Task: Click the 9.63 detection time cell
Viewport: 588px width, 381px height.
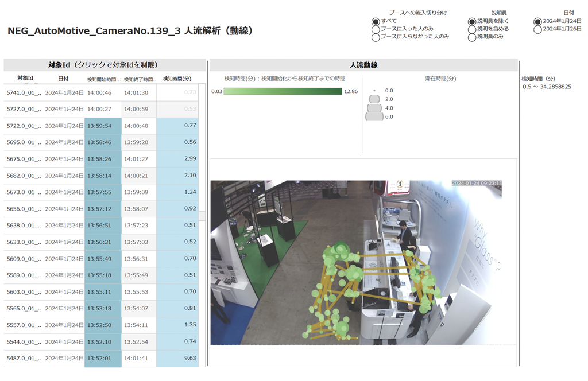Action: 177,358
